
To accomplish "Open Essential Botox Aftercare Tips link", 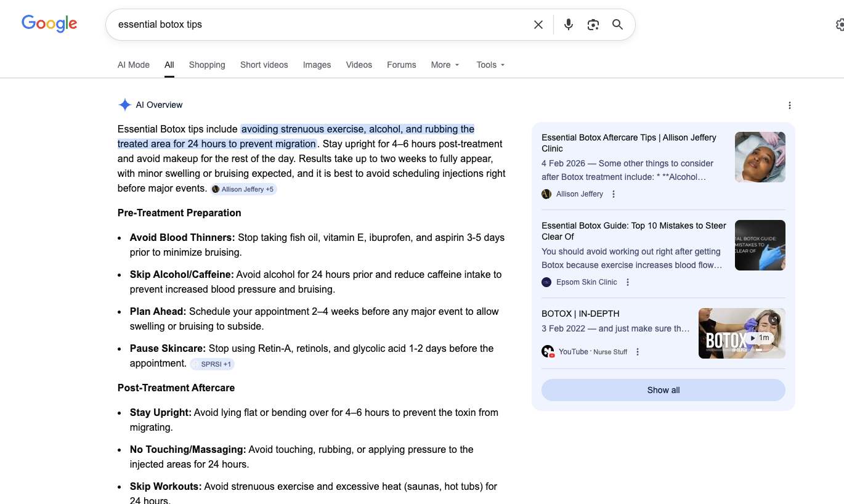I will tap(629, 143).
